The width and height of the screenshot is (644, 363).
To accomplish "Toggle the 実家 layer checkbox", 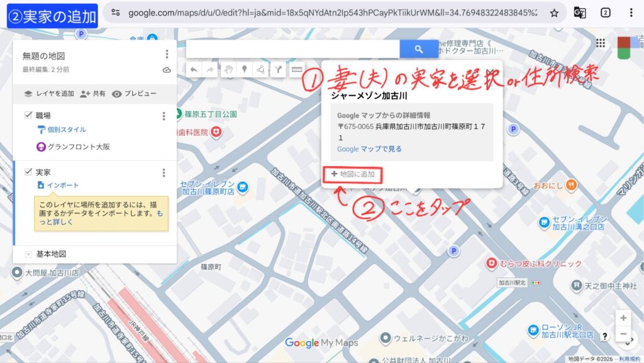I will click(x=28, y=171).
